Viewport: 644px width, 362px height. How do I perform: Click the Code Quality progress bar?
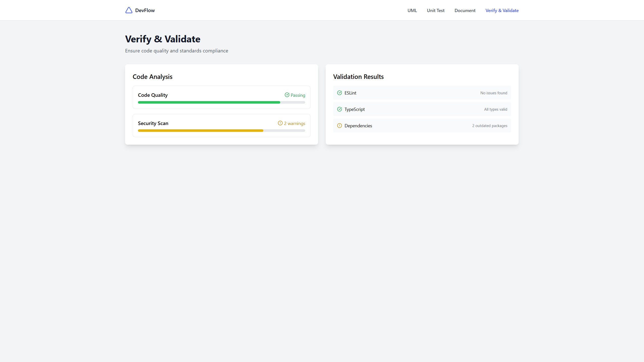click(221, 102)
